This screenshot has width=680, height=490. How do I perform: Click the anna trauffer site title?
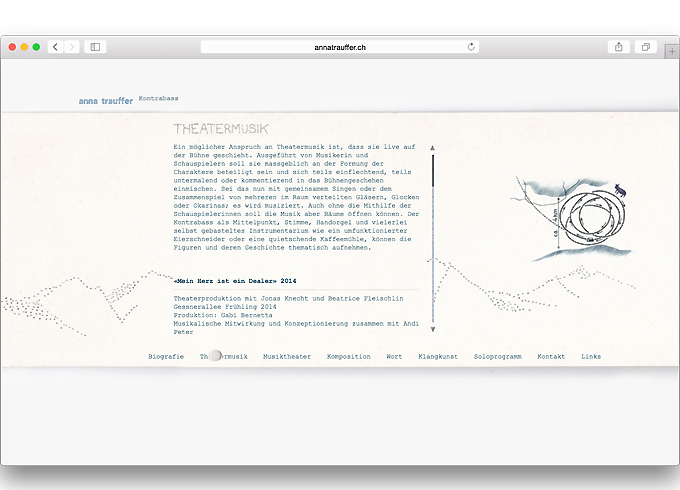tap(105, 101)
